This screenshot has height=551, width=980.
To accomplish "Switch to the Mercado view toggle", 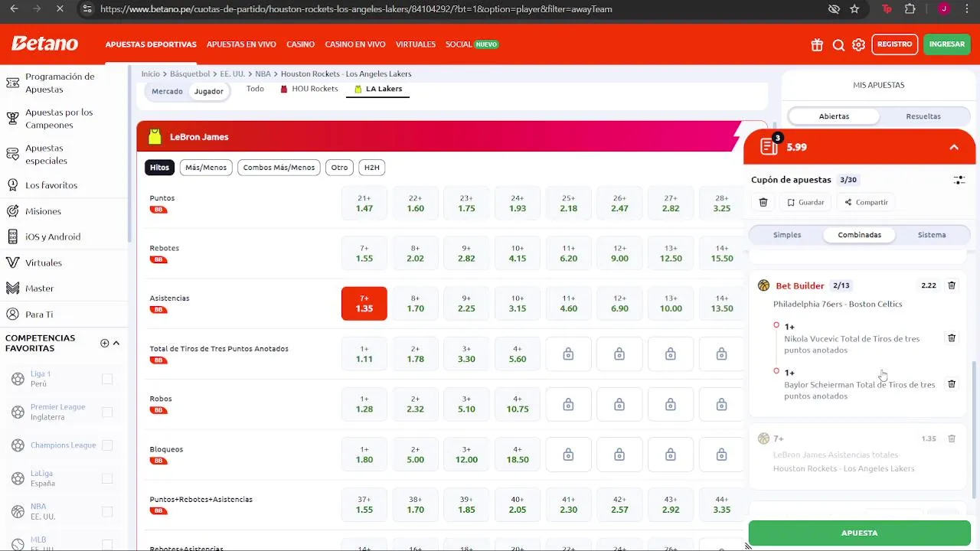I will (x=167, y=91).
